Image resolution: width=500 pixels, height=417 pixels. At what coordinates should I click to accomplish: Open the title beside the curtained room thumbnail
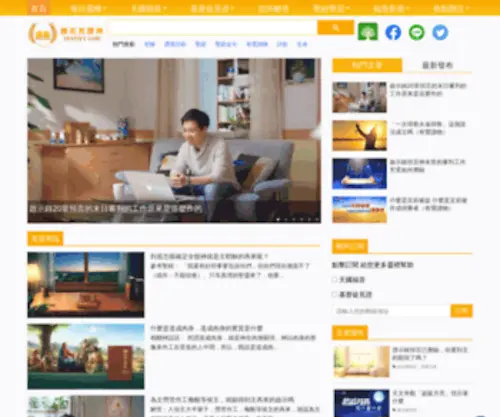click(x=430, y=354)
